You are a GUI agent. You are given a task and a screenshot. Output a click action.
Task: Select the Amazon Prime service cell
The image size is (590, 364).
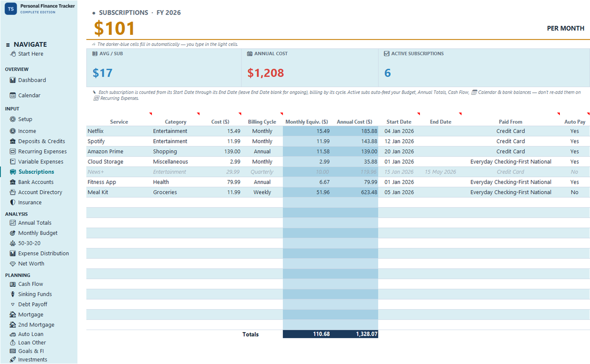click(119, 152)
